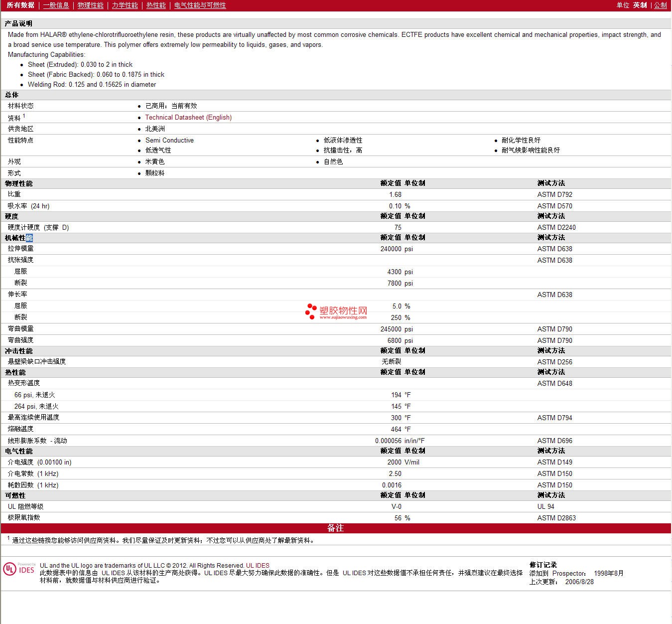This screenshot has height=624, width=672.
Task: Open the Technical Datasheet (English) link
Action: pos(188,117)
